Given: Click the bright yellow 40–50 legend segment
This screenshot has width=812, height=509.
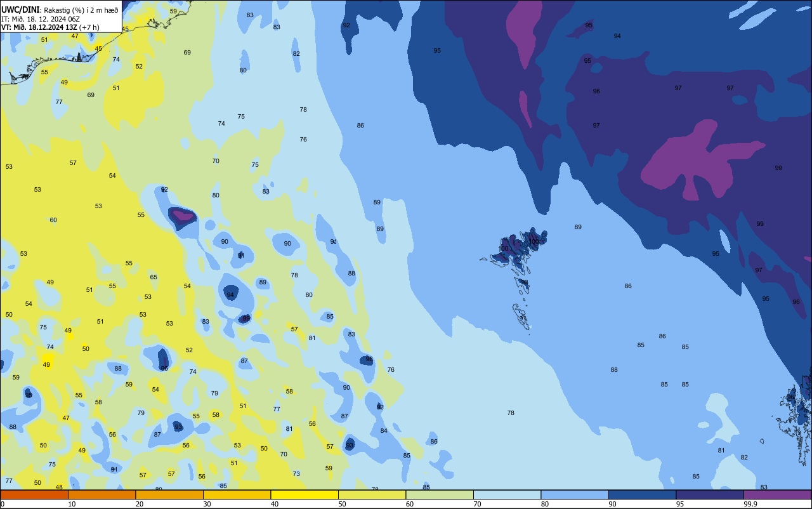Looking at the screenshot, I should (304, 494).
